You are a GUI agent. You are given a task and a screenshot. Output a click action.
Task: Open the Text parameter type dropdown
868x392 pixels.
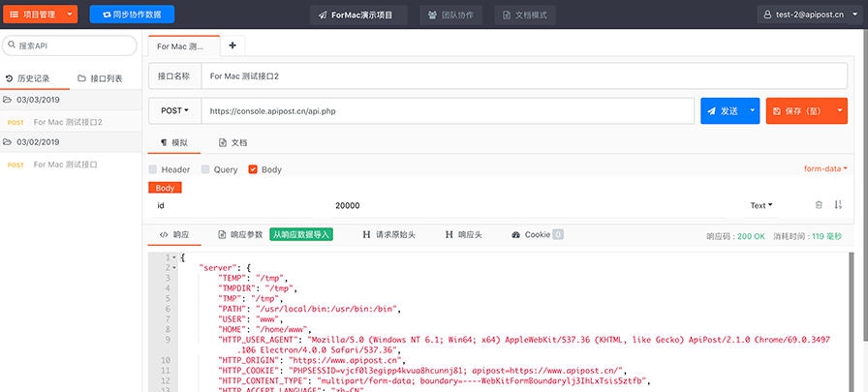pos(761,205)
